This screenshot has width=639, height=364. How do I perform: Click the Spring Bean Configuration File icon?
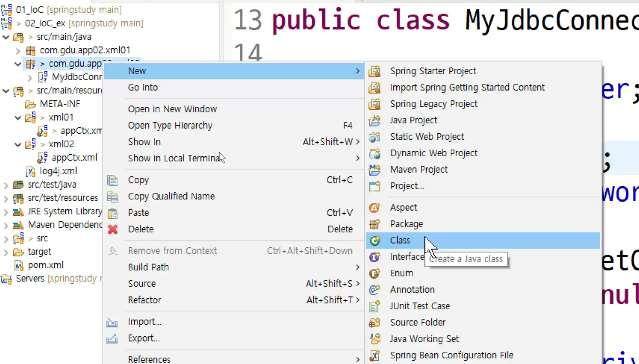374,356
